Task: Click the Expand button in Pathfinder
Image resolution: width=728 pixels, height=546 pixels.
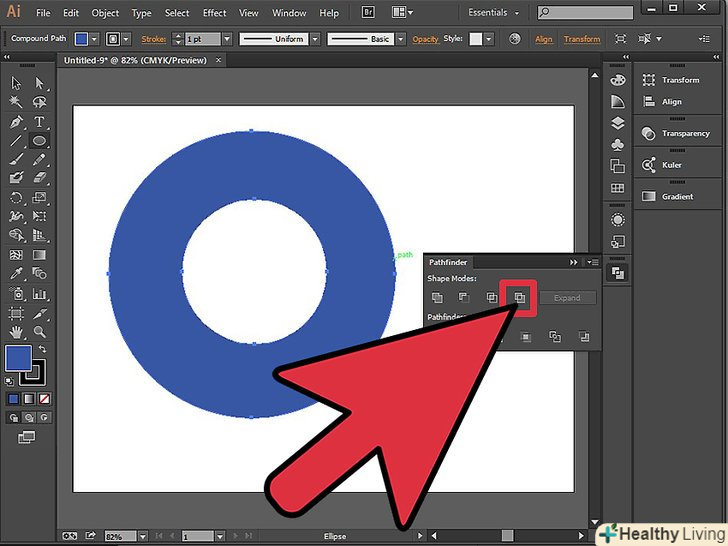Action: (567, 298)
